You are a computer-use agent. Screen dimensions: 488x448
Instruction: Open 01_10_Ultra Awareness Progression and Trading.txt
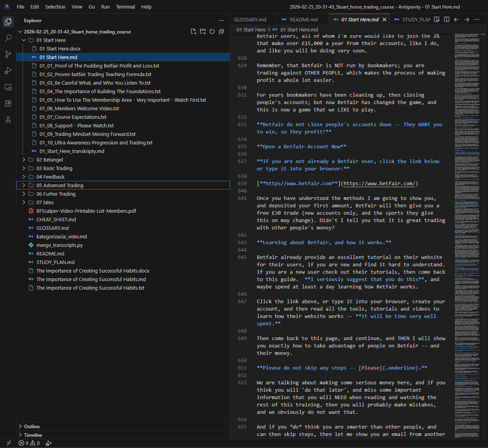coord(96,142)
